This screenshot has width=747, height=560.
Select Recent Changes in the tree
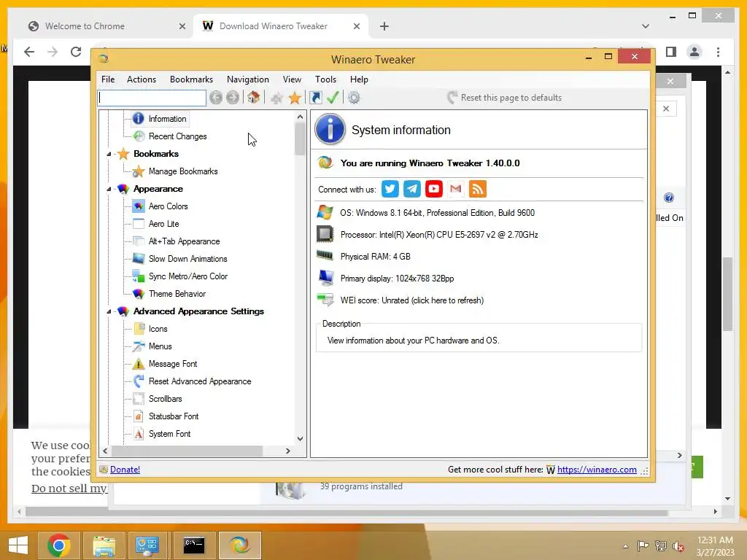point(177,136)
